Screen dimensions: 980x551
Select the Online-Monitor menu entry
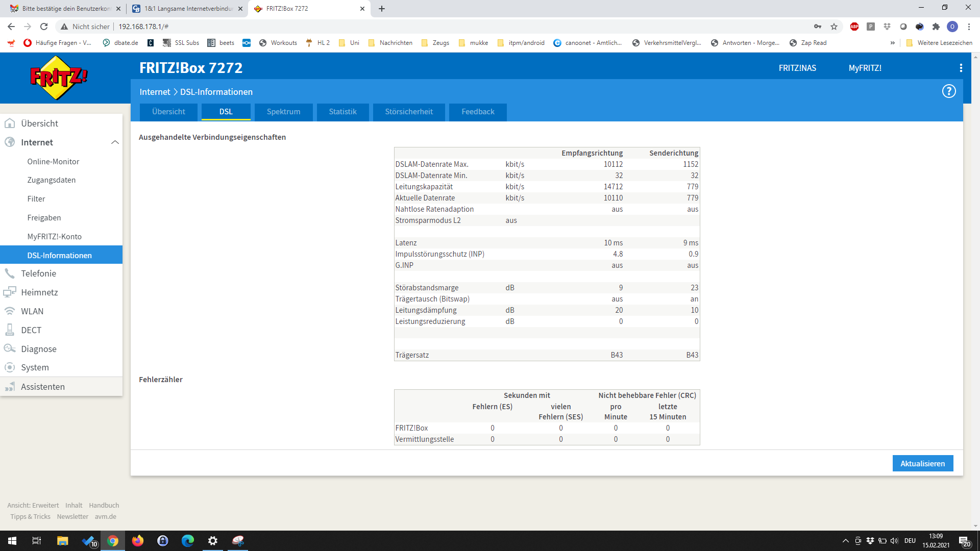pyautogui.click(x=53, y=162)
